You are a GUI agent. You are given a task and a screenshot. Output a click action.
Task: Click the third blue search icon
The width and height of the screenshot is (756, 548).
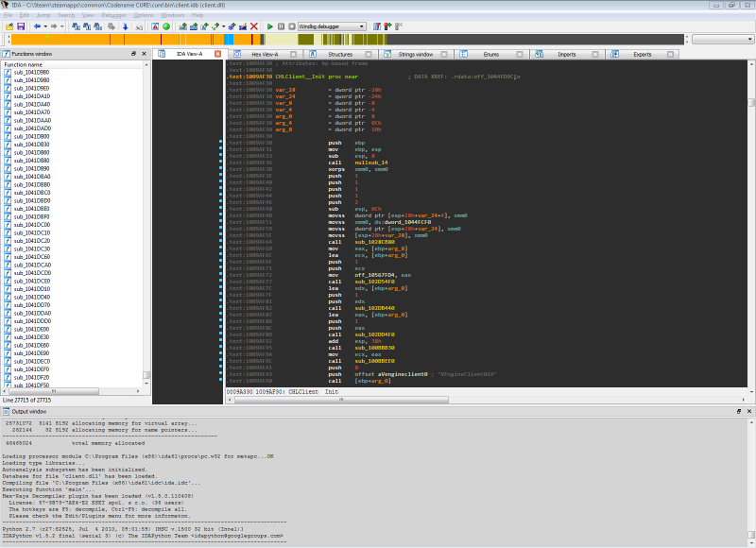coord(98,26)
